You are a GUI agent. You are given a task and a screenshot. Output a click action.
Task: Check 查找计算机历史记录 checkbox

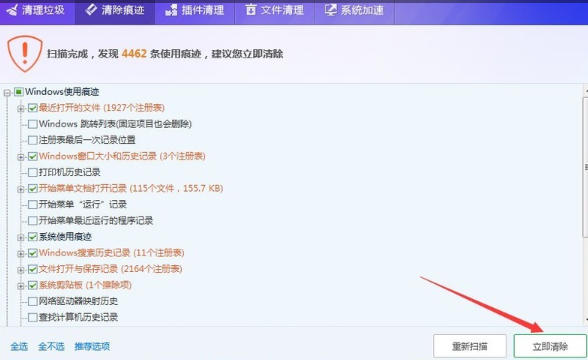tap(33, 318)
